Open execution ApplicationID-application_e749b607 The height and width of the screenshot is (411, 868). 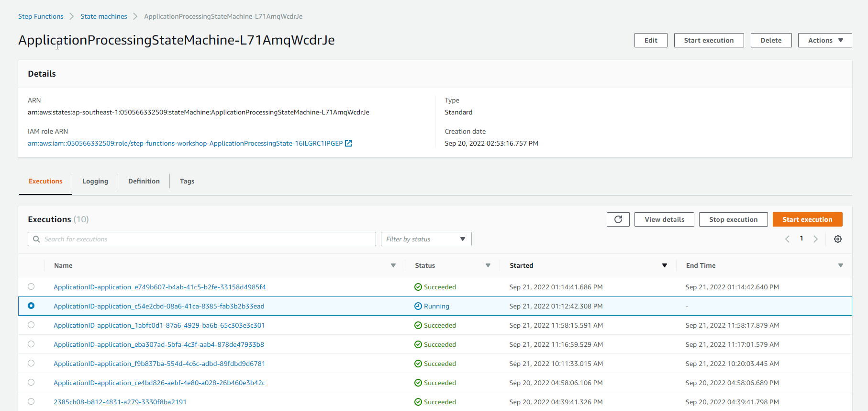coord(159,287)
